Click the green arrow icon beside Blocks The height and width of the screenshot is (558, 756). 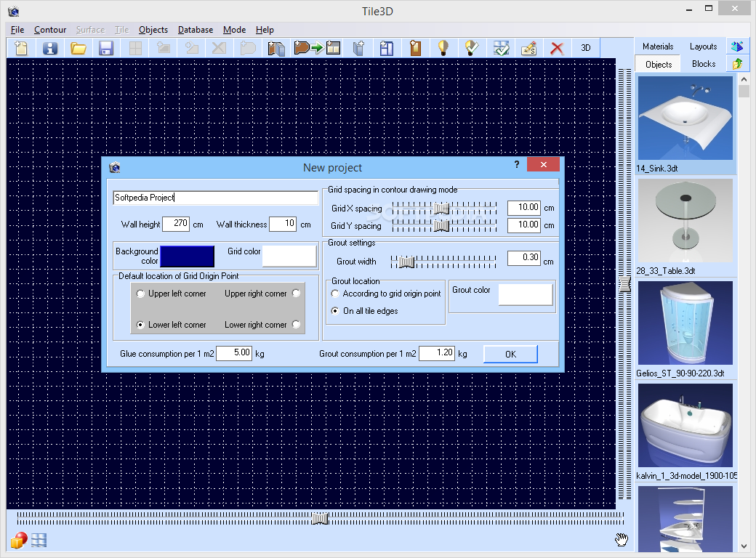pos(737,64)
